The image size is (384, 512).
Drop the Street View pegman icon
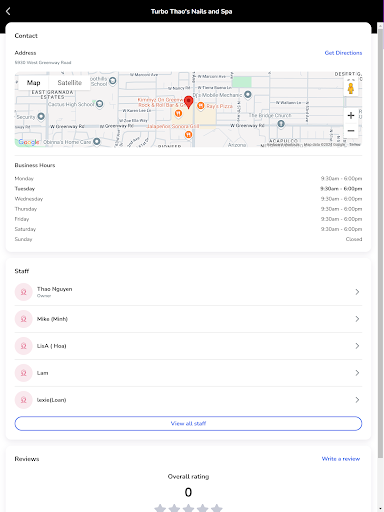[x=351, y=88]
